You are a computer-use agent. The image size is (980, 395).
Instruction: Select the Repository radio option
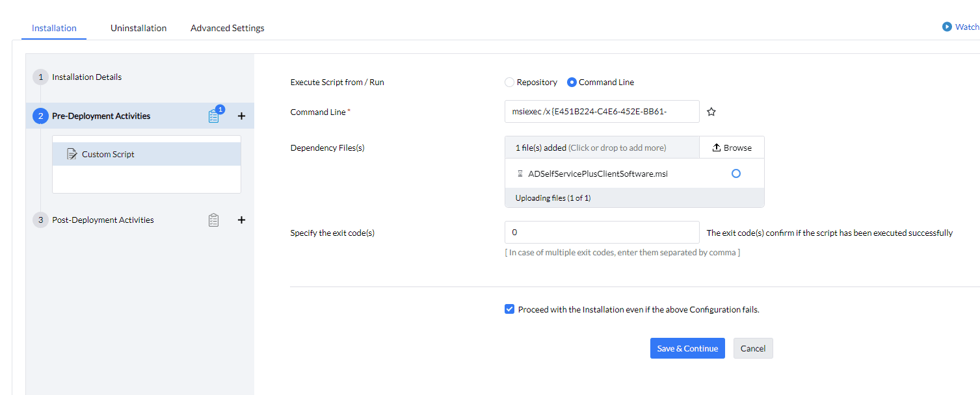click(509, 83)
